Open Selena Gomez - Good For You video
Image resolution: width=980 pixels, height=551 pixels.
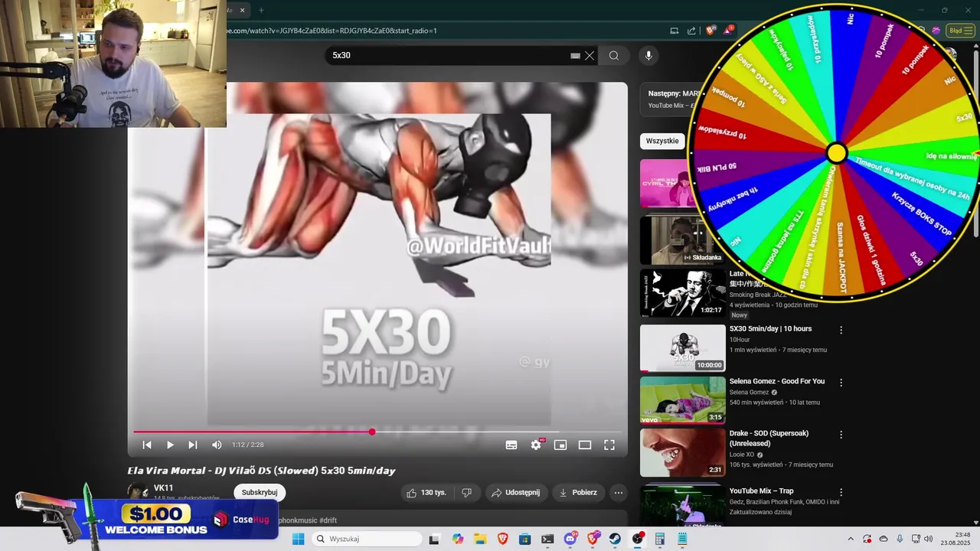tap(777, 381)
